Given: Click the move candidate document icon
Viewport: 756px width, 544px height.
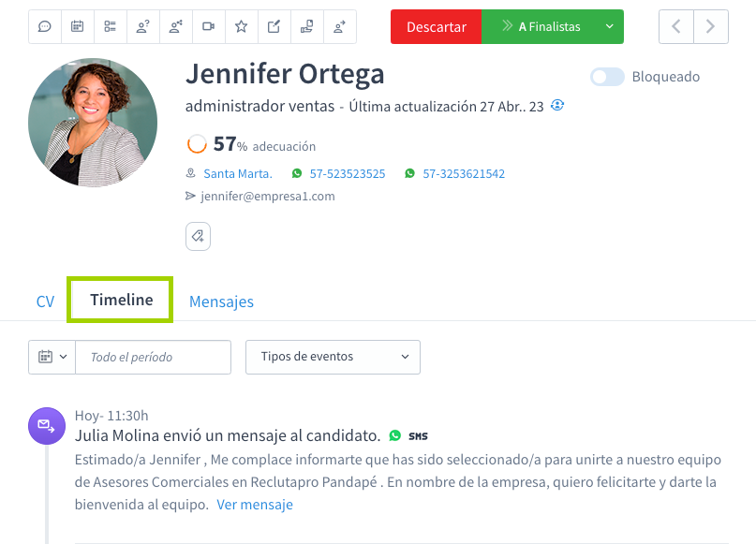Looking at the screenshot, I should (x=306, y=26).
